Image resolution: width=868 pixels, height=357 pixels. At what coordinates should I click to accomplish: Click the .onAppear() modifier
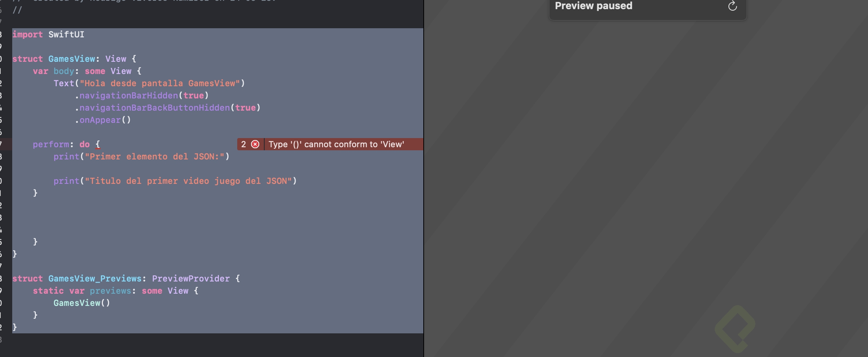point(103,120)
